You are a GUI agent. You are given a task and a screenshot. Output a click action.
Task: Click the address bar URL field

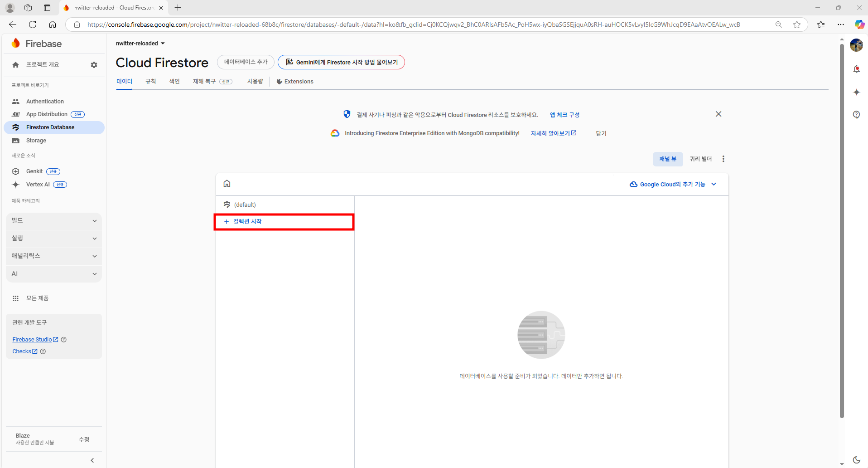[413, 24]
